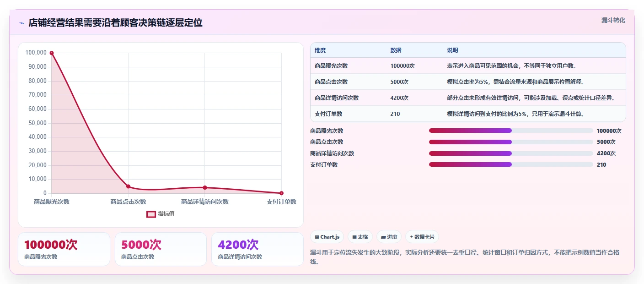
Task: Click the 210 value beside progress bar
Action: point(601,165)
